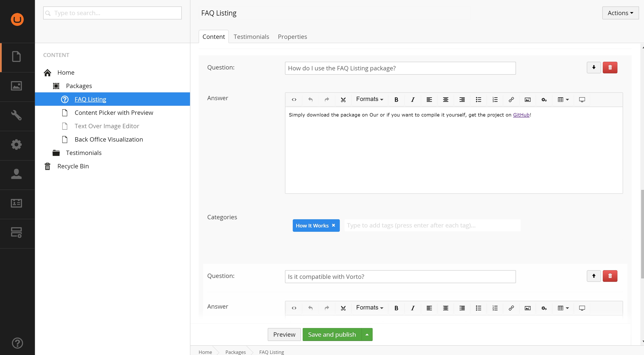The height and width of the screenshot is (355, 644).
Task: Open the Media section in sidebar
Action: click(x=16, y=86)
